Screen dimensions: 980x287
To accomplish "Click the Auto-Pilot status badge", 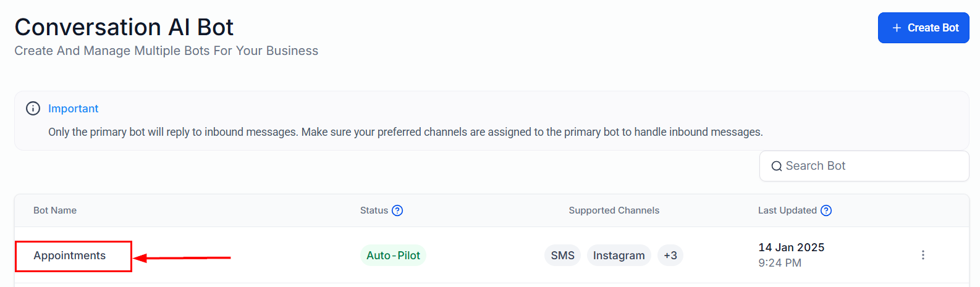I will (x=393, y=256).
